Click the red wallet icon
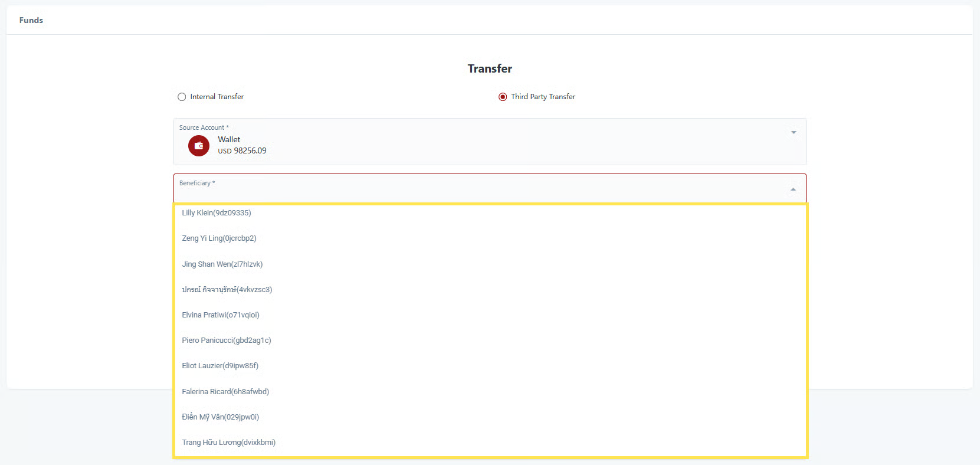 (x=198, y=146)
